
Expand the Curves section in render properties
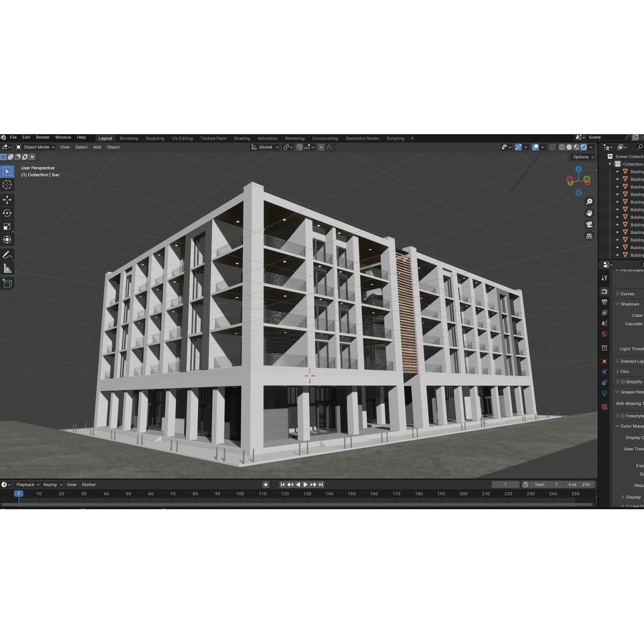pos(618,293)
